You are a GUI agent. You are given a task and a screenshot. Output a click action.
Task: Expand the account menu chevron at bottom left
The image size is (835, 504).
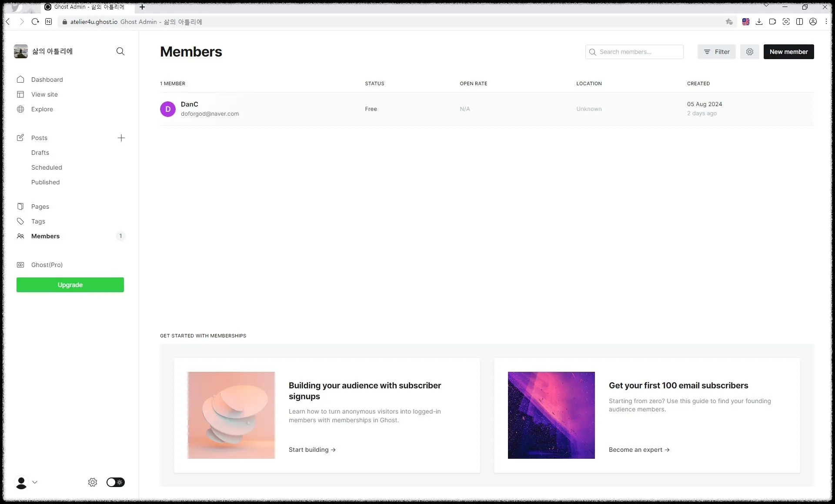coord(35,482)
